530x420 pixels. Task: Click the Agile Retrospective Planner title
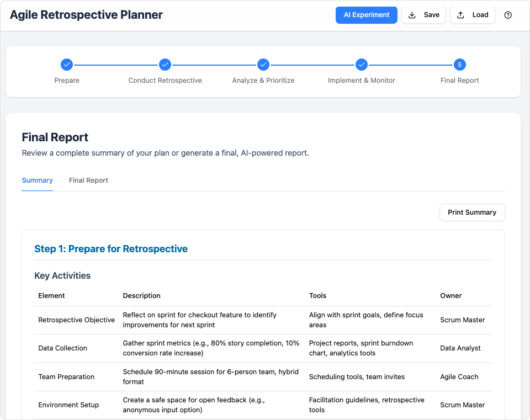86,15
